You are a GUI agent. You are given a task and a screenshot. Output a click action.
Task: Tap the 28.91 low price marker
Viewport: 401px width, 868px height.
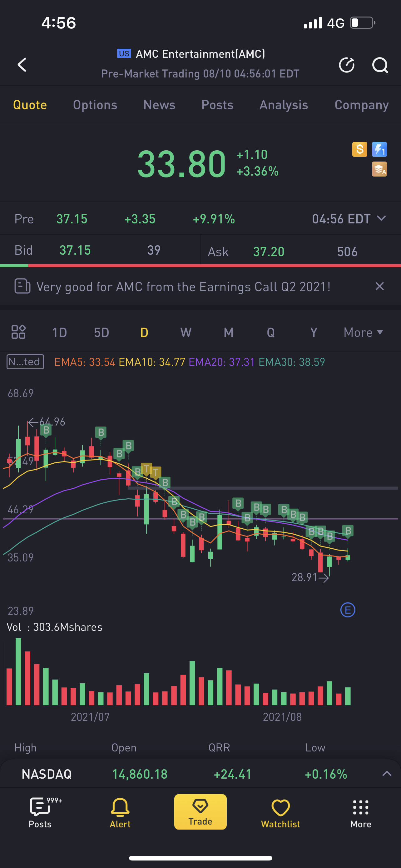pos(310,577)
